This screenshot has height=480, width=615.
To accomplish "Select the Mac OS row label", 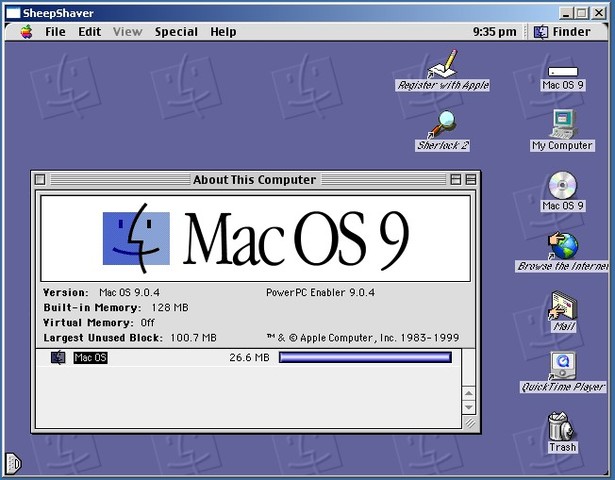I will click(x=90, y=358).
